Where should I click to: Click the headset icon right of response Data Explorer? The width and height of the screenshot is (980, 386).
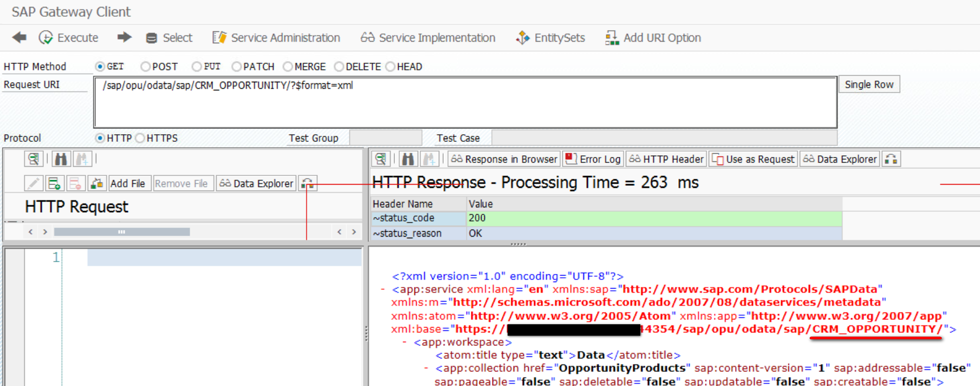pyautogui.click(x=891, y=159)
